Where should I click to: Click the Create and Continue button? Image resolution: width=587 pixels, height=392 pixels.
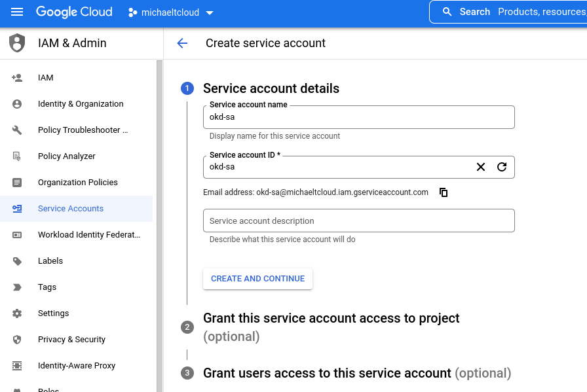(x=257, y=279)
